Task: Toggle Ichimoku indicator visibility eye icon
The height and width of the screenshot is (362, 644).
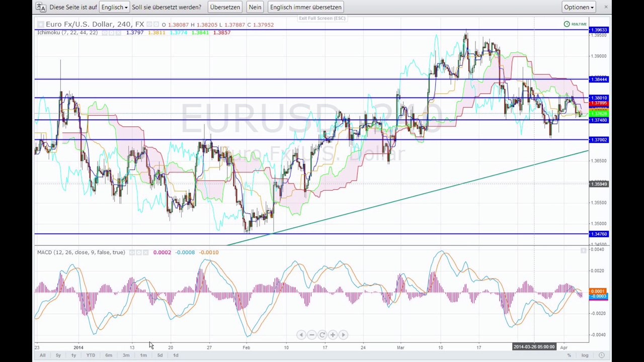Action: 105,33
